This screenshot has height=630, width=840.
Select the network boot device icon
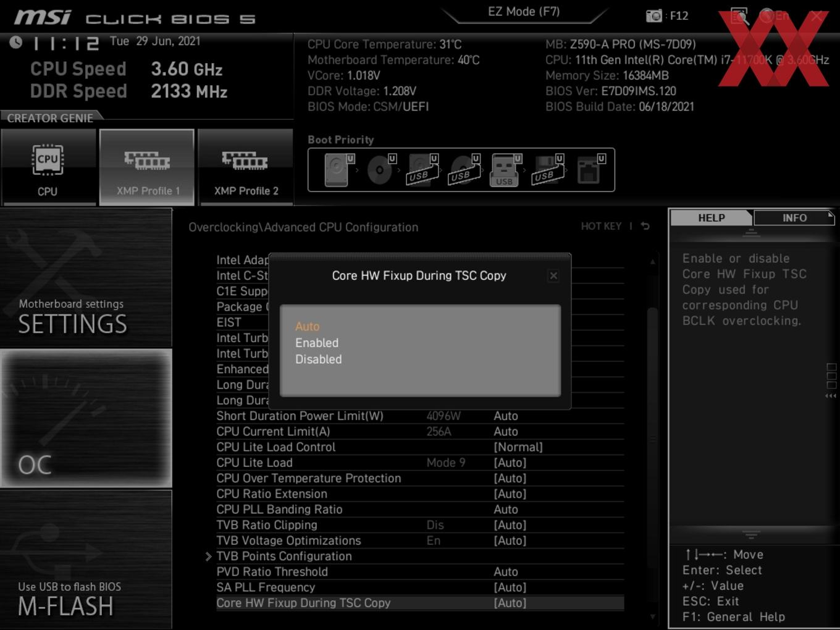point(590,170)
